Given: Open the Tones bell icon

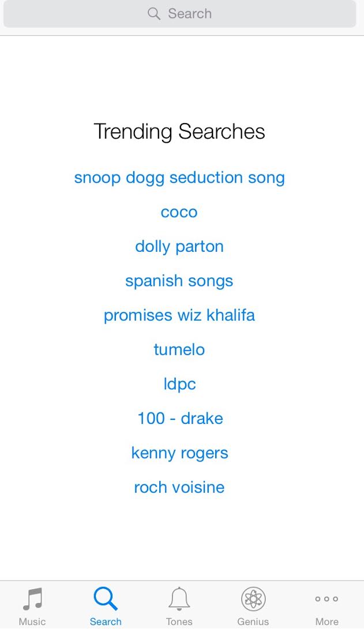Looking at the screenshot, I should point(179,598).
